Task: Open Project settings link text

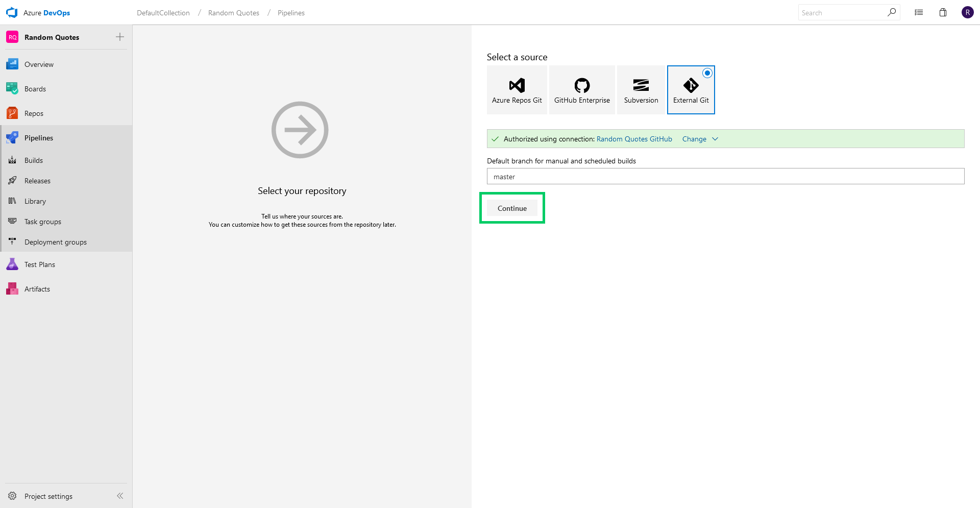Action: (48, 496)
